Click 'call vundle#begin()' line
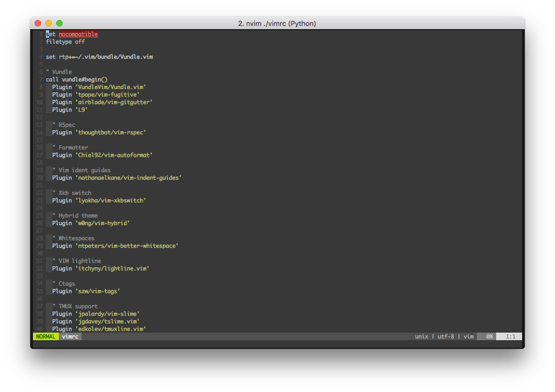Viewport: 555px width, 392px height. click(77, 79)
